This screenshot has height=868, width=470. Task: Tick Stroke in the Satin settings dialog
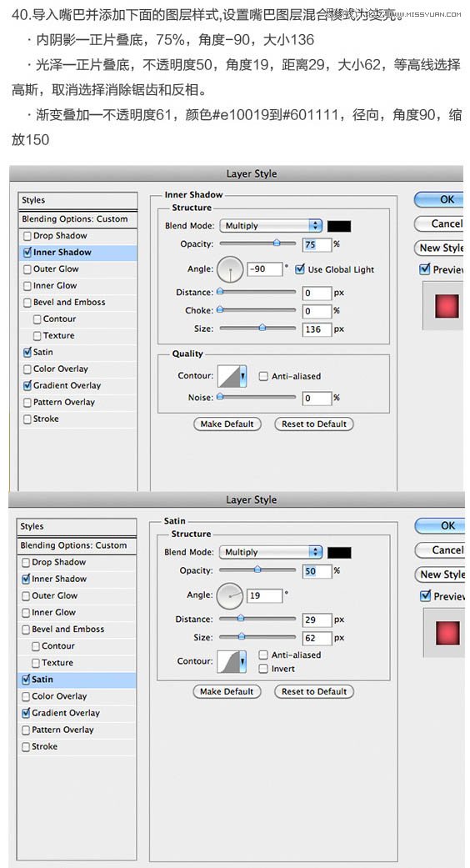click(26, 747)
